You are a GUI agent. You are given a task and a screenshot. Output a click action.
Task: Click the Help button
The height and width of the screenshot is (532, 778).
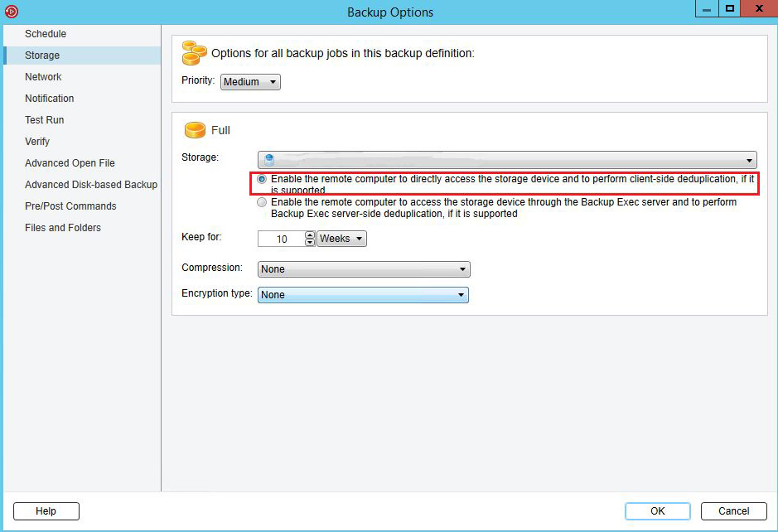click(x=46, y=511)
